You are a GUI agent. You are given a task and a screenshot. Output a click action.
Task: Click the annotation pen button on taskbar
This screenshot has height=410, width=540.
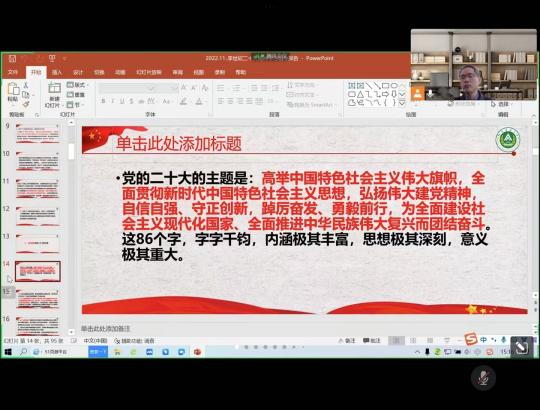coord(522,347)
